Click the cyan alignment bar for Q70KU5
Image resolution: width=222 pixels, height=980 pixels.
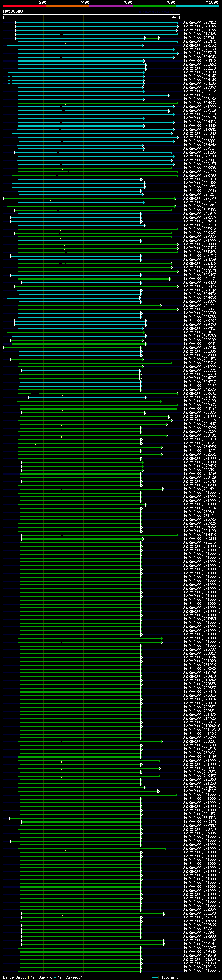click(x=88, y=397)
